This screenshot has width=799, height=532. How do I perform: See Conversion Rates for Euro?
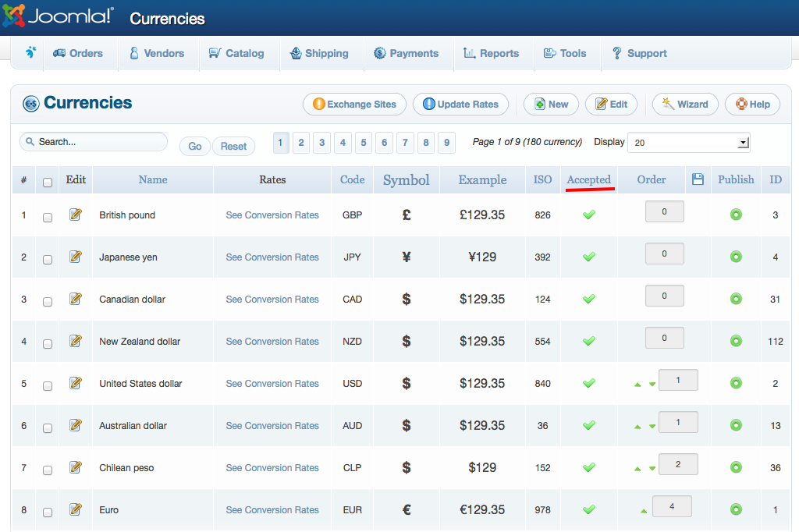272,509
